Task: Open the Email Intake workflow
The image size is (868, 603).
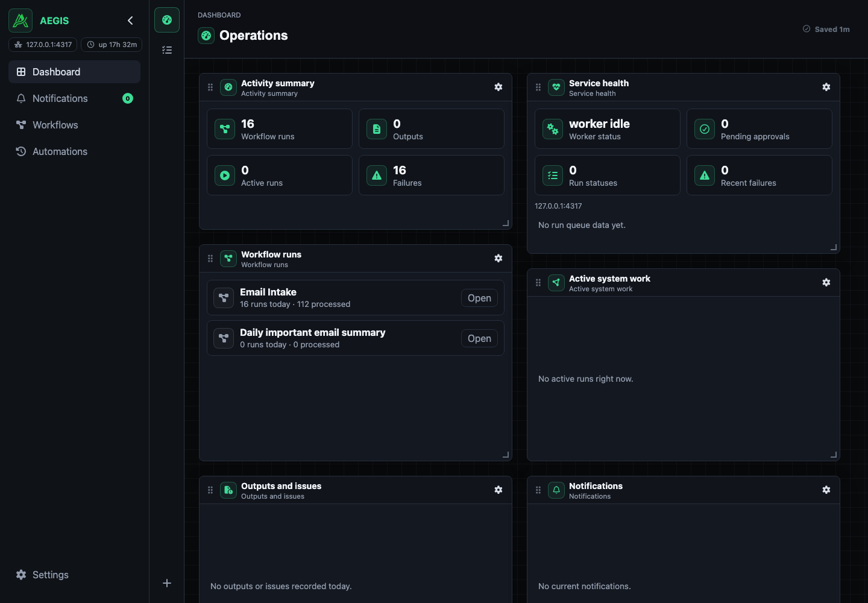Action: tap(479, 298)
